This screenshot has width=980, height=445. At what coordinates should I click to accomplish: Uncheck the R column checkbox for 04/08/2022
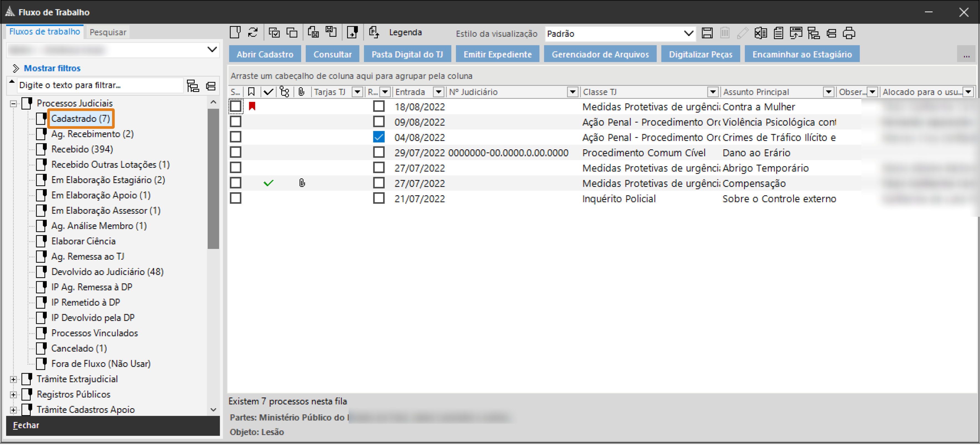[379, 137]
